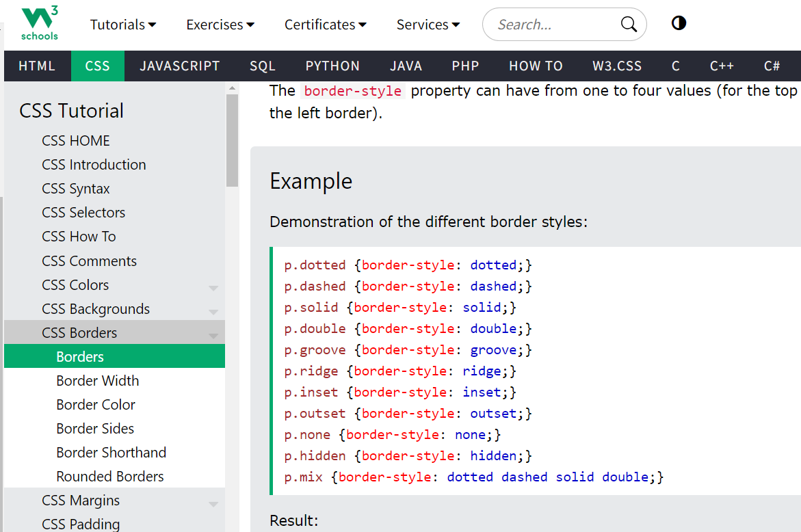
Task: Open the C++ tutorial tab
Action: click(722, 66)
